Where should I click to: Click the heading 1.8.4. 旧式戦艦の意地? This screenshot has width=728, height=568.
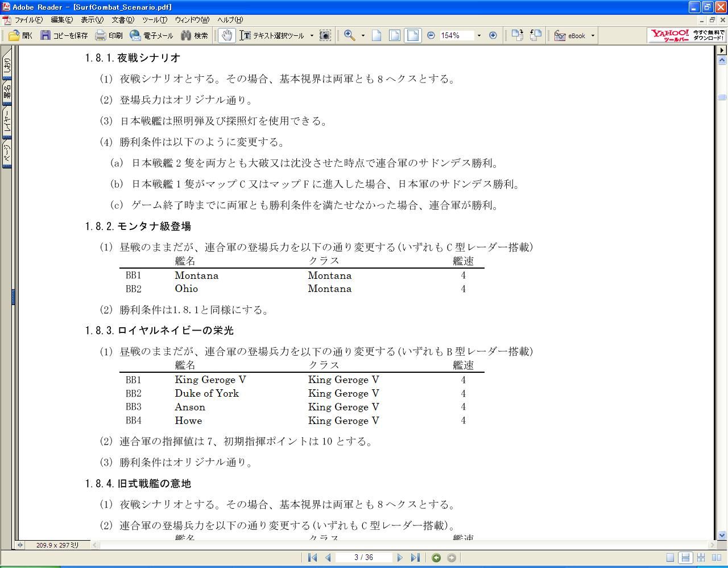pyautogui.click(x=138, y=484)
